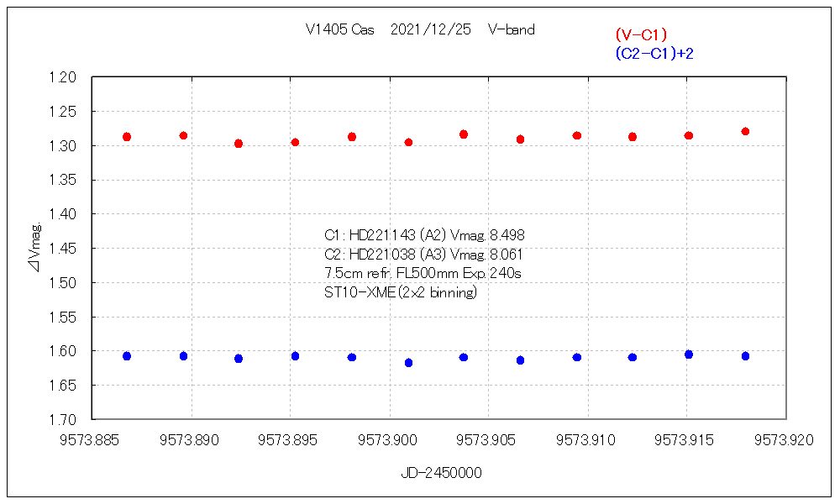Click the JD-2450000 x-axis title
This screenshot has height=504, width=840.
[x=441, y=473]
